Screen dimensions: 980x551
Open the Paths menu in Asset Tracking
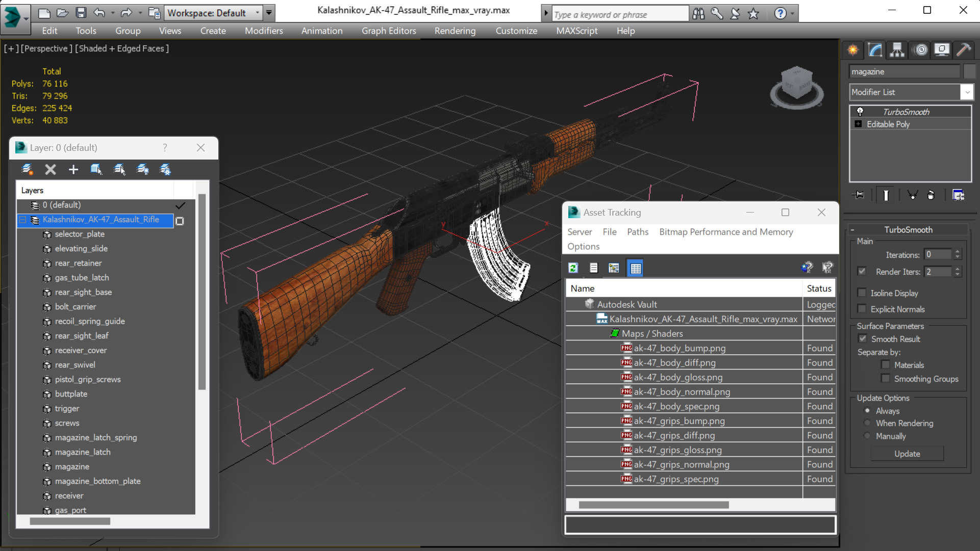[x=637, y=232]
